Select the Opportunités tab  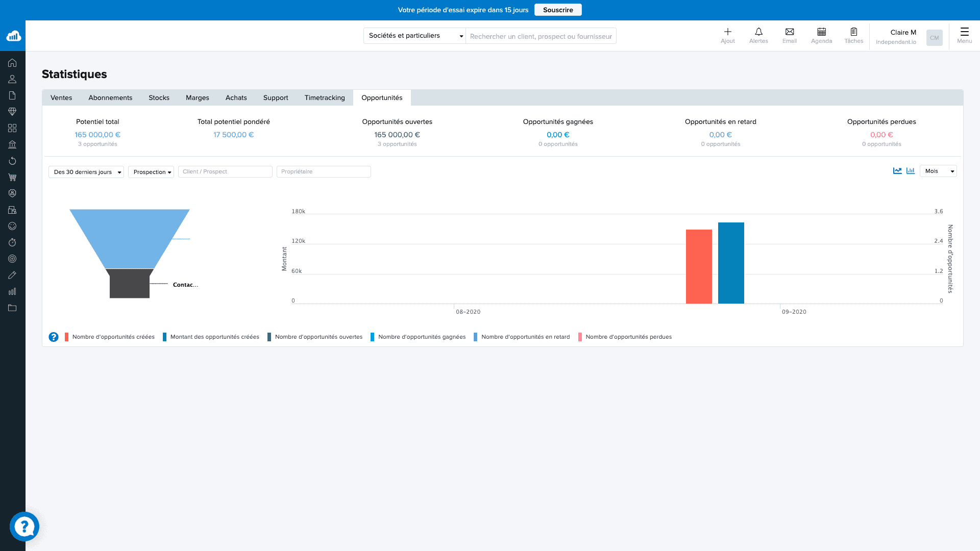[x=382, y=97]
